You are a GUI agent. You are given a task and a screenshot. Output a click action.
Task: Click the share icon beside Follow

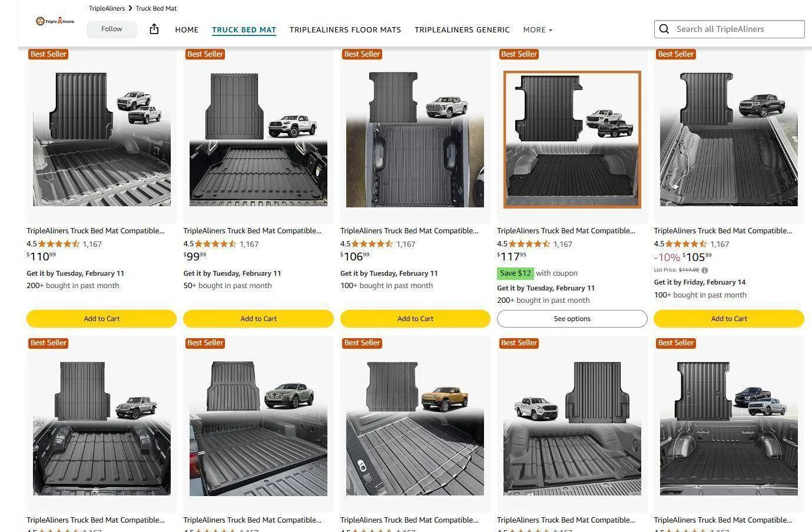coord(154,29)
